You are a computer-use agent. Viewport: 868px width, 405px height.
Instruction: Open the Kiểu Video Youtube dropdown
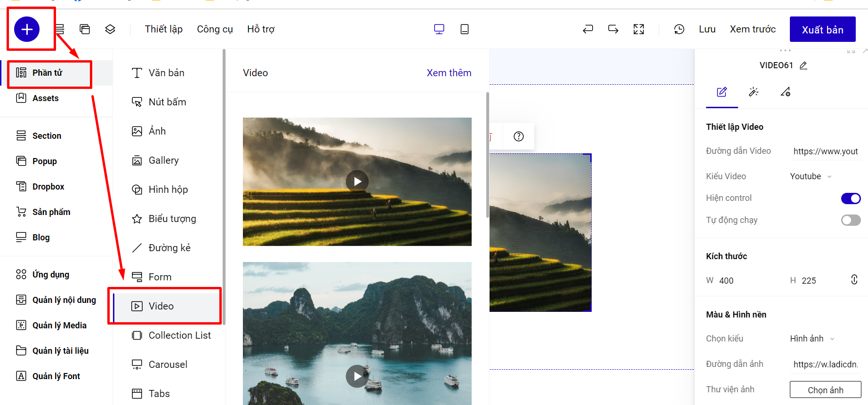[x=811, y=176]
